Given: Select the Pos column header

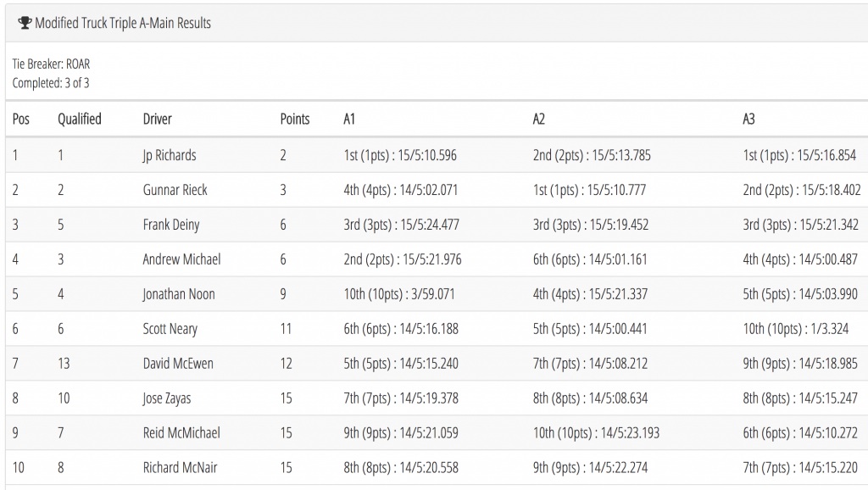Looking at the screenshot, I should tap(21, 119).
